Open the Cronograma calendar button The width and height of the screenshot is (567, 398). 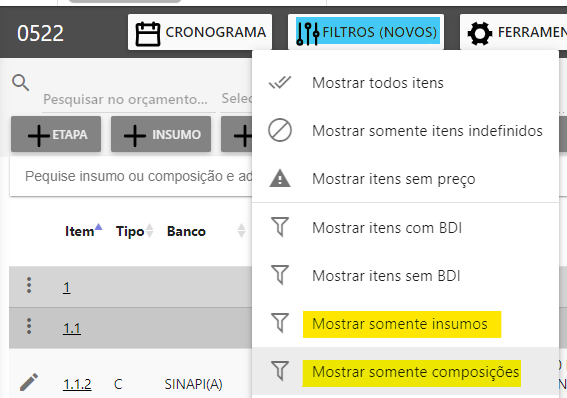(200, 33)
